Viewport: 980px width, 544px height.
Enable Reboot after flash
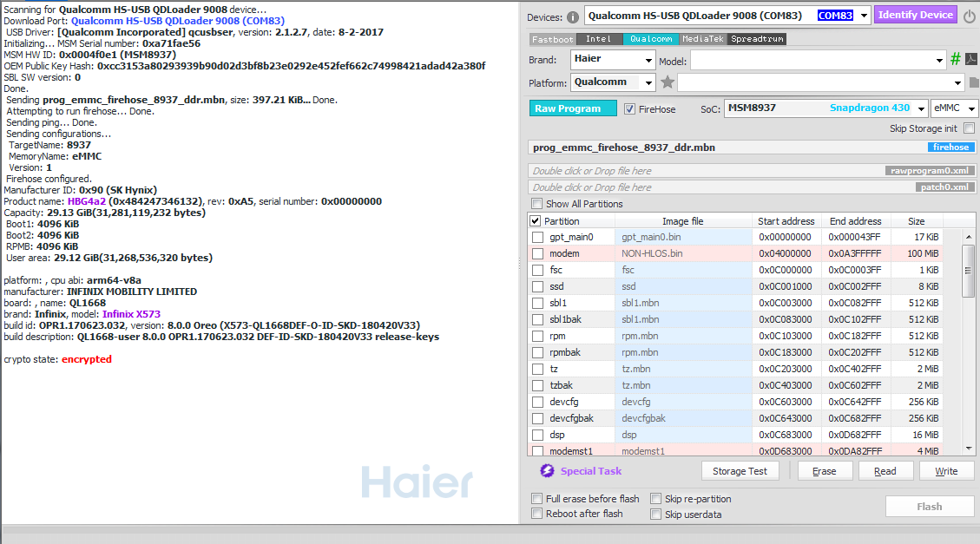coord(536,514)
